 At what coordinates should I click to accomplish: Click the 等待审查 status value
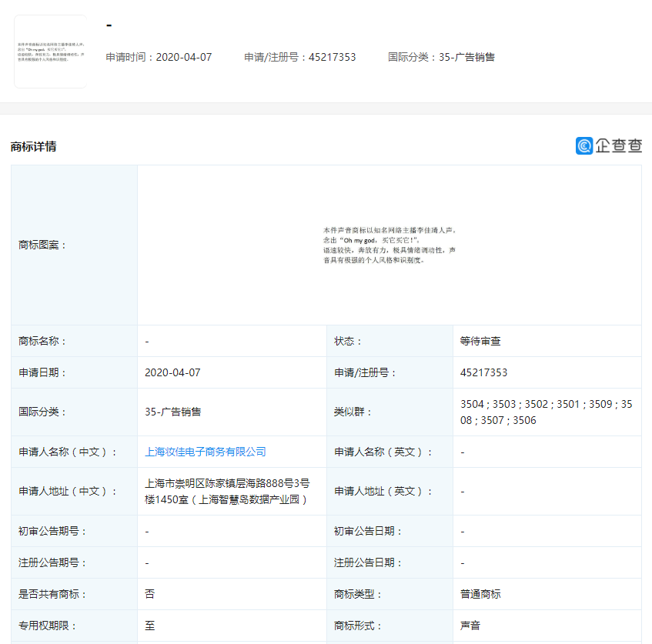480,341
